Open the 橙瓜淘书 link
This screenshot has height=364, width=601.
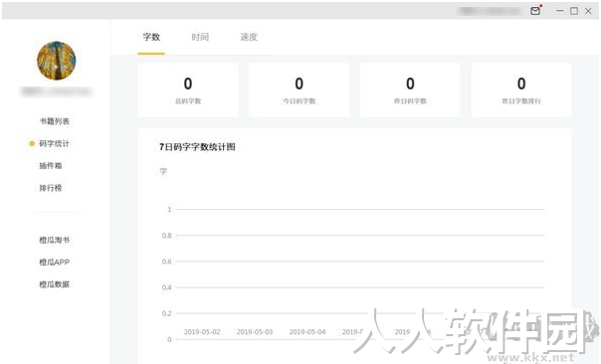(x=54, y=240)
